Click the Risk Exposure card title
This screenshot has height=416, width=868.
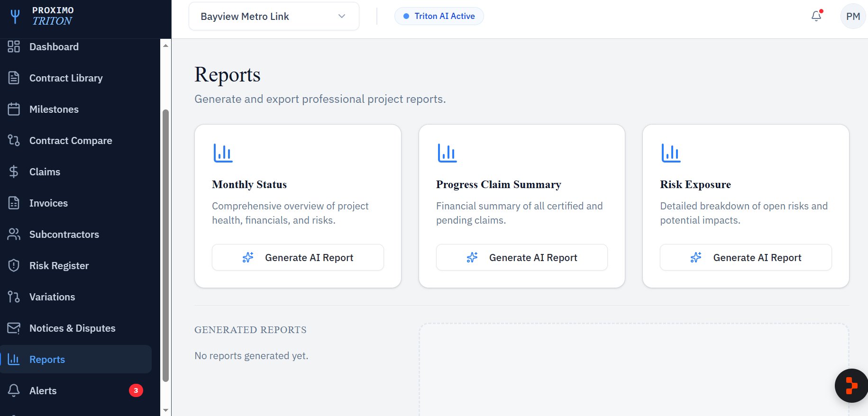pyautogui.click(x=695, y=184)
